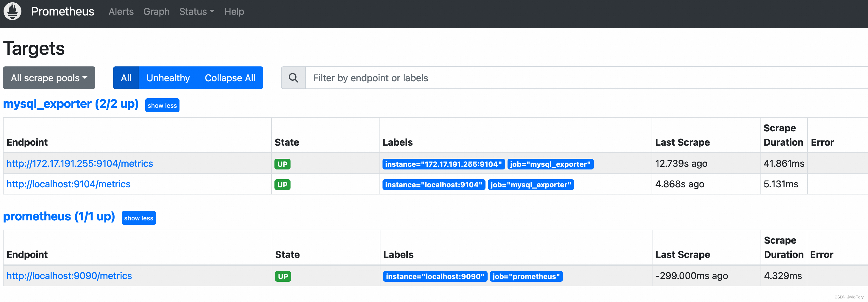Click job="mysql_exporter" label in localhost:9104 row
Image resolution: width=868 pixels, height=302 pixels.
(x=531, y=185)
